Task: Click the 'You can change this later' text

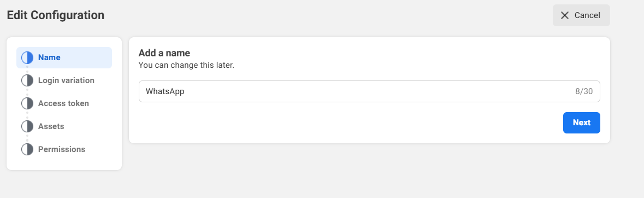Action: (186, 65)
